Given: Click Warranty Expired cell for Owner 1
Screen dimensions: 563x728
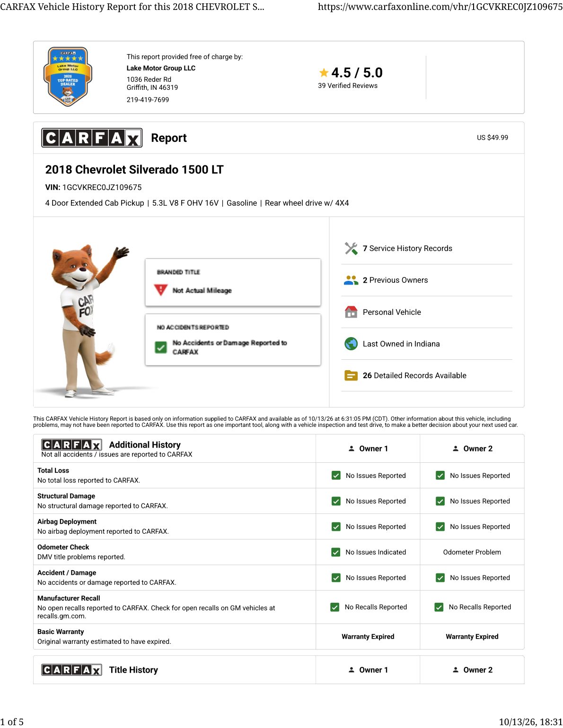Looking at the screenshot, I should pos(368,637).
